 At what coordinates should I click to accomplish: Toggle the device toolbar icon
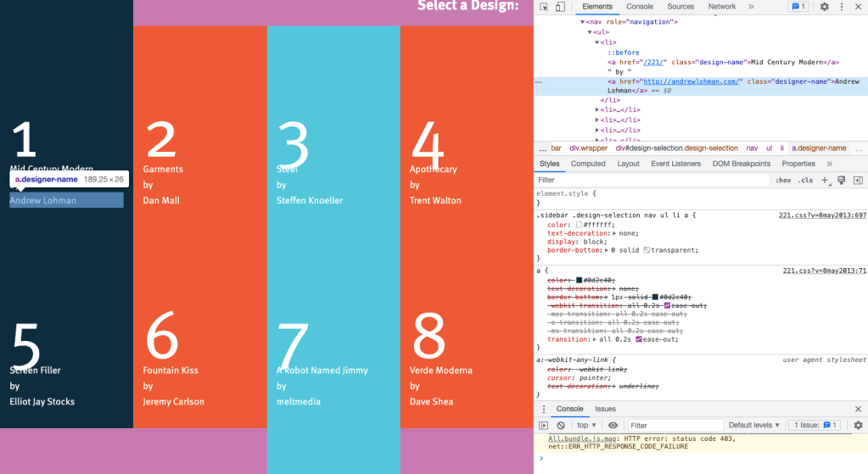tap(560, 7)
